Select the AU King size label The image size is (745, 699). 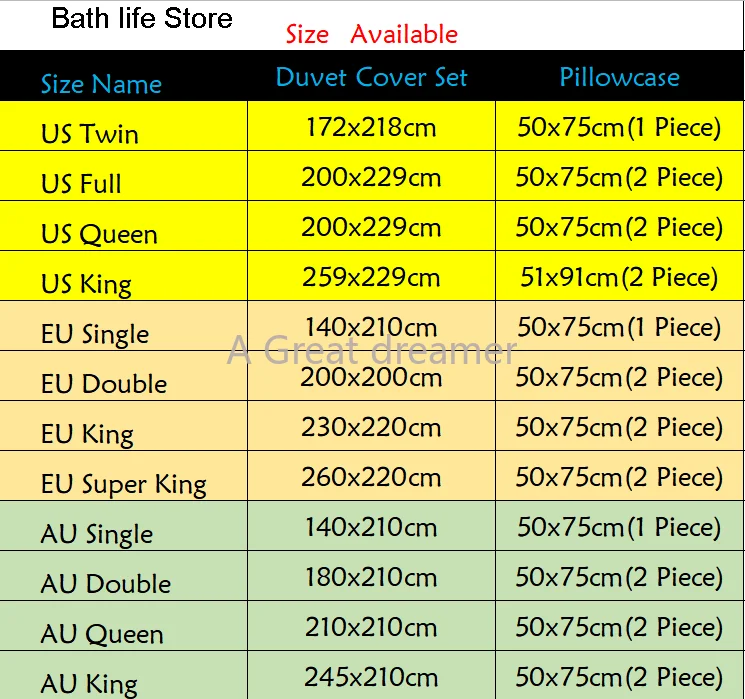(x=89, y=684)
